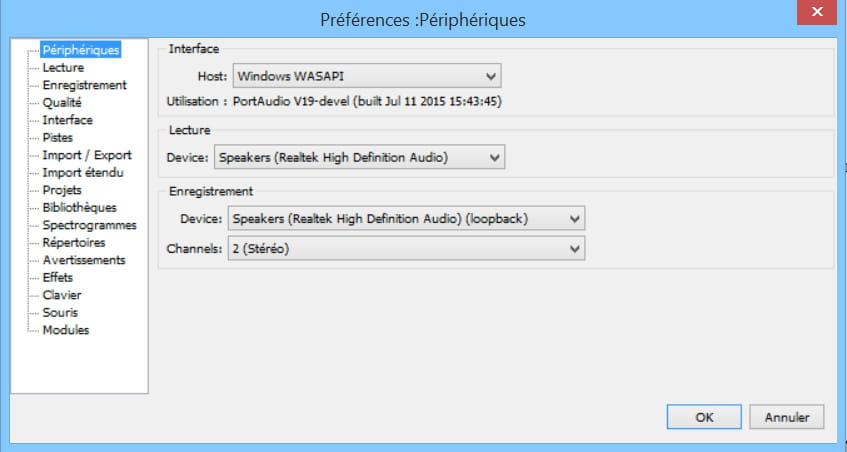Go to the Interface preferences item
847x452 pixels.
[68, 120]
